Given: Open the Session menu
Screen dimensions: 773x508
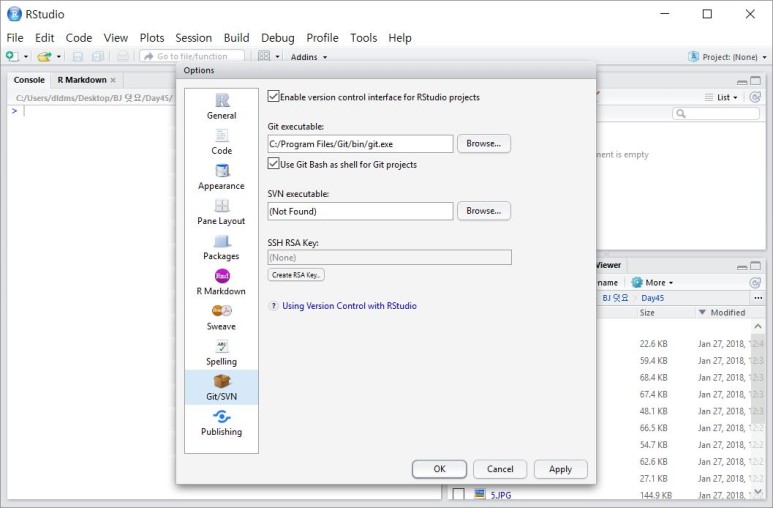Looking at the screenshot, I should pos(193,38).
